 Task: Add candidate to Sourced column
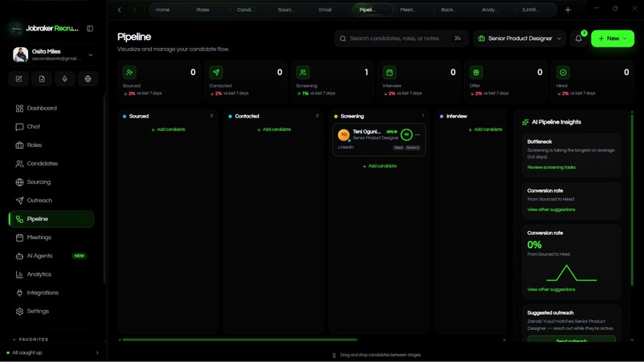(168, 129)
